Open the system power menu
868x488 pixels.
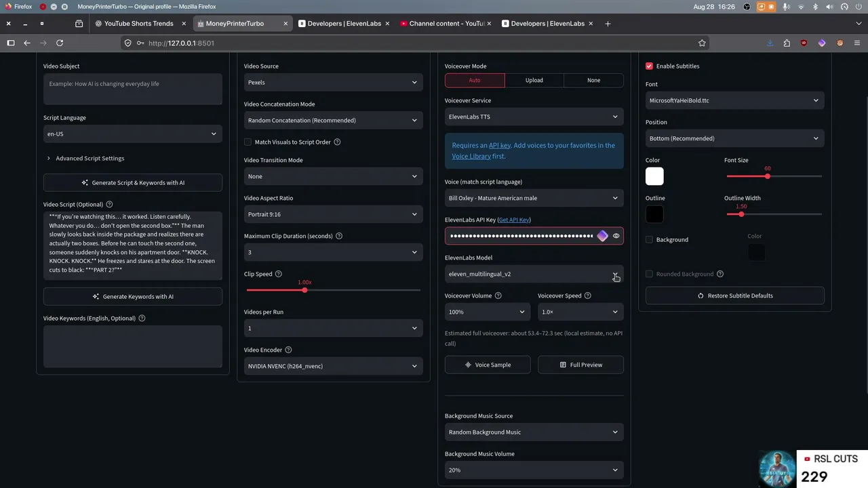[x=857, y=7]
